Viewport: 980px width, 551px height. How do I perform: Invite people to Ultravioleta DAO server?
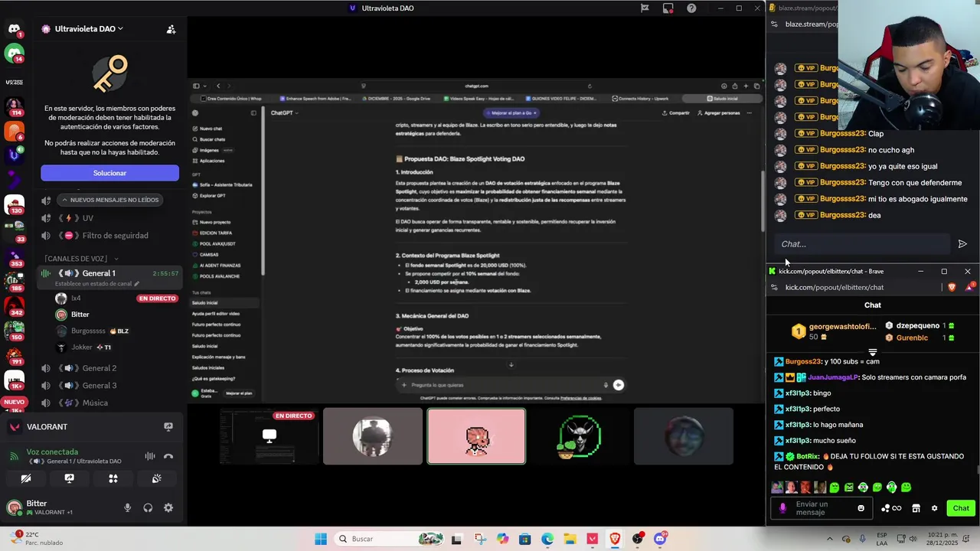[x=171, y=29]
